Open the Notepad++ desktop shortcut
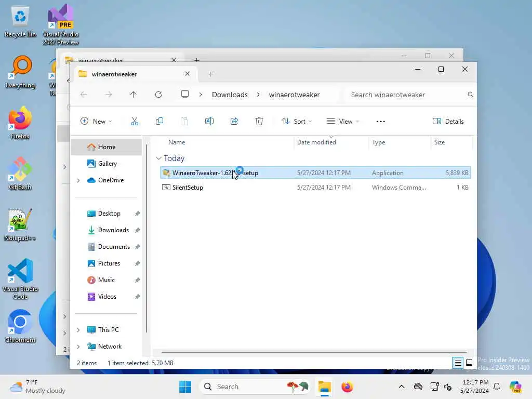Screen dimensions: 532x399 [20, 225]
